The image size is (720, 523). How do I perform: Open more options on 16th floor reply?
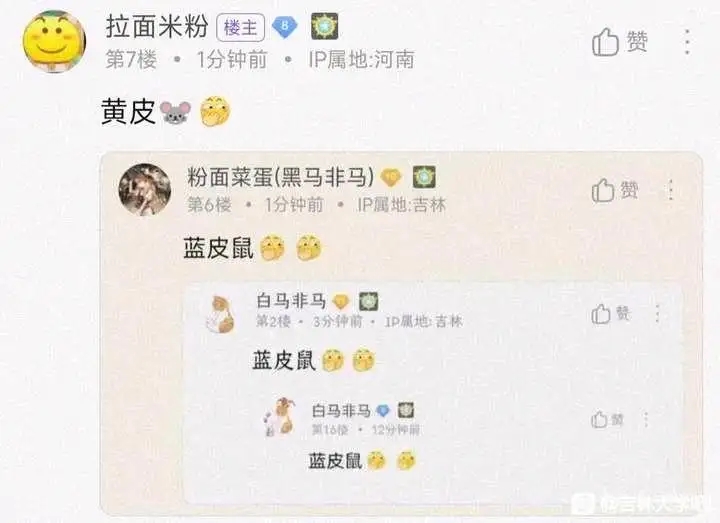coord(646,419)
